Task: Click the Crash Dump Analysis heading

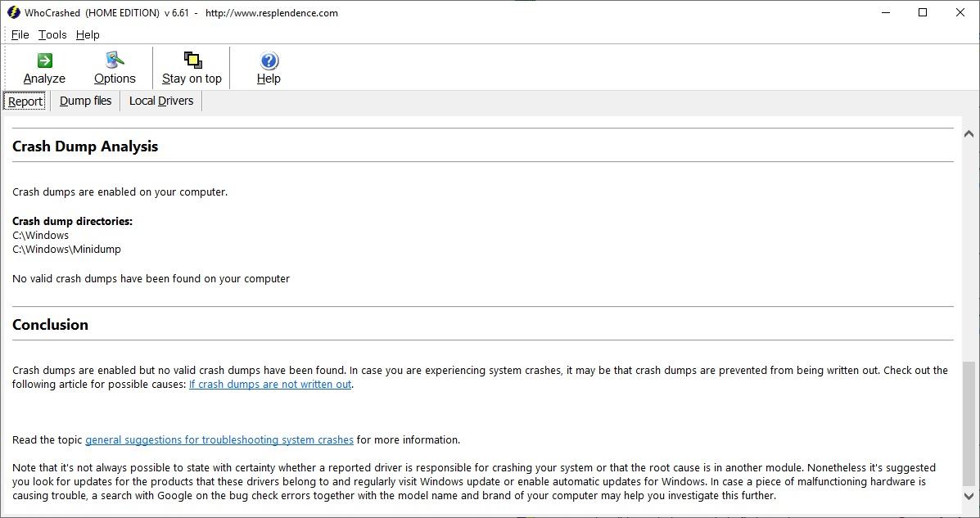Action: tap(85, 146)
